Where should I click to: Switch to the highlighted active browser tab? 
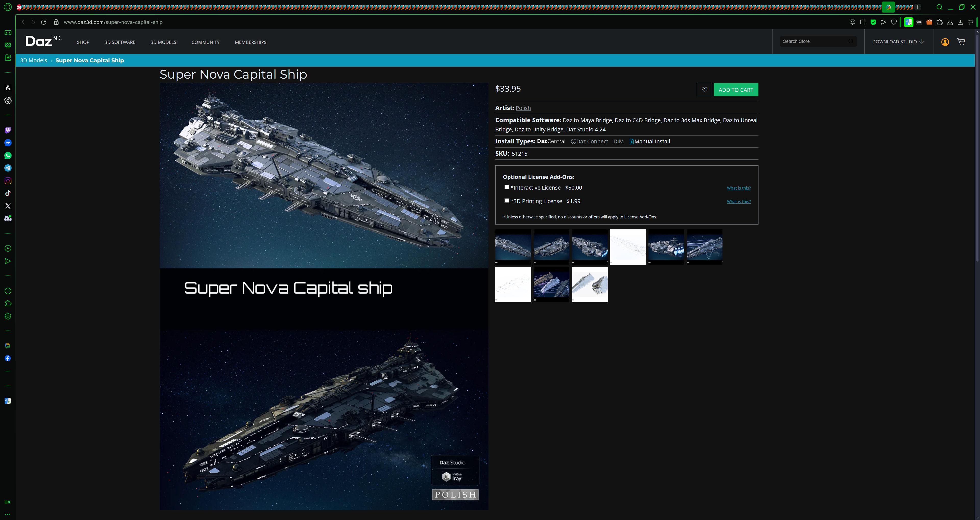click(888, 7)
